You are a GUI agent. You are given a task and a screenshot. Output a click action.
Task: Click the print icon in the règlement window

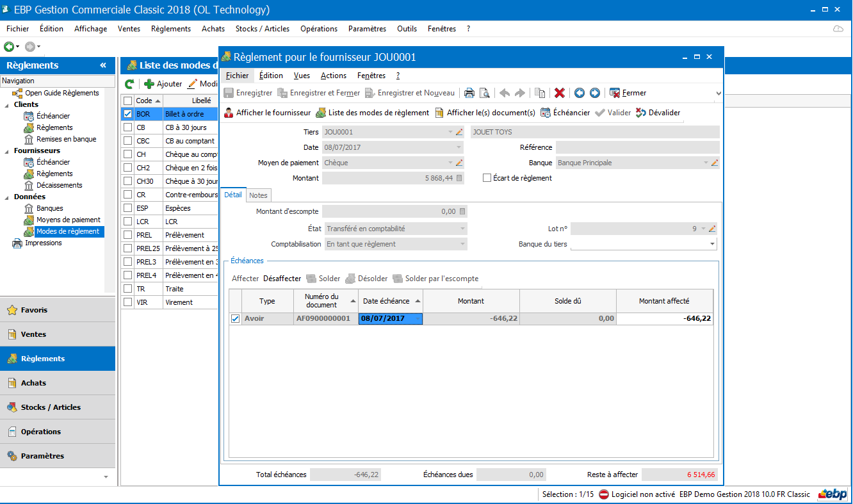[x=469, y=93]
